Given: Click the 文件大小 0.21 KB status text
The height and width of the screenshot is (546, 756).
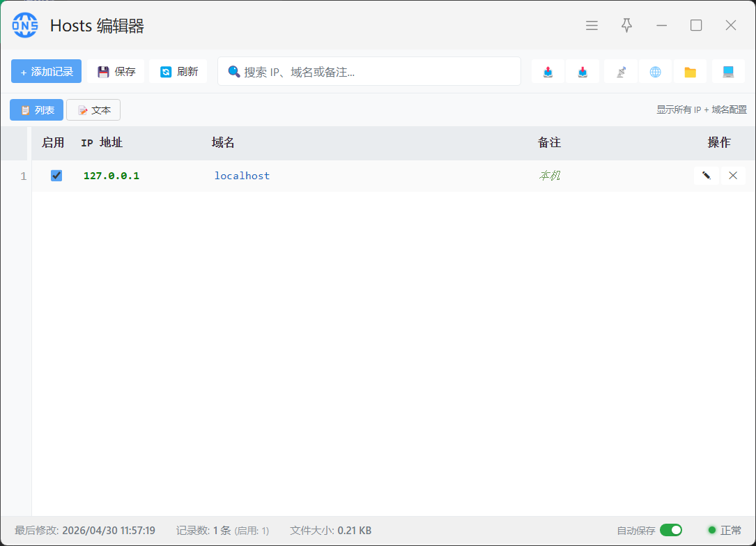Looking at the screenshot, I should tap(331, 531).
